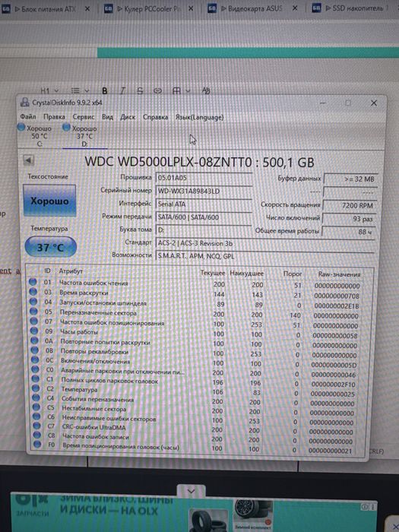Select the Температура attribute row

[196, 391]
